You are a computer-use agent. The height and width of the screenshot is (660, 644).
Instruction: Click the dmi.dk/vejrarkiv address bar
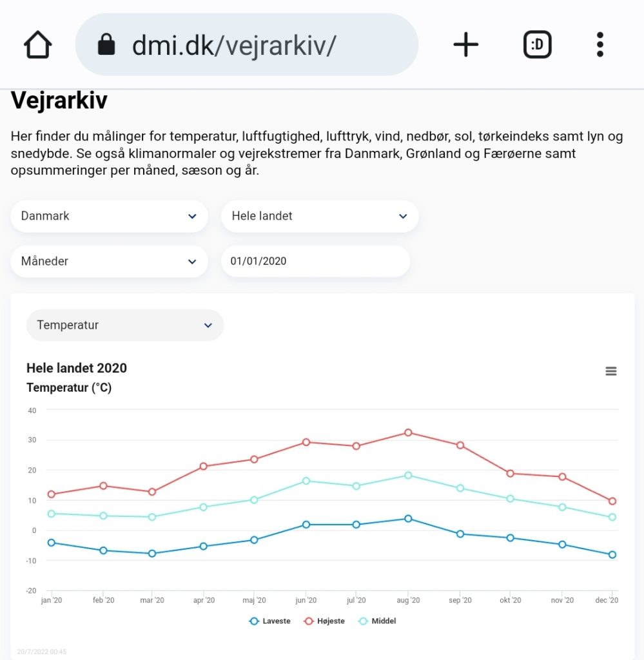(247, 44)
